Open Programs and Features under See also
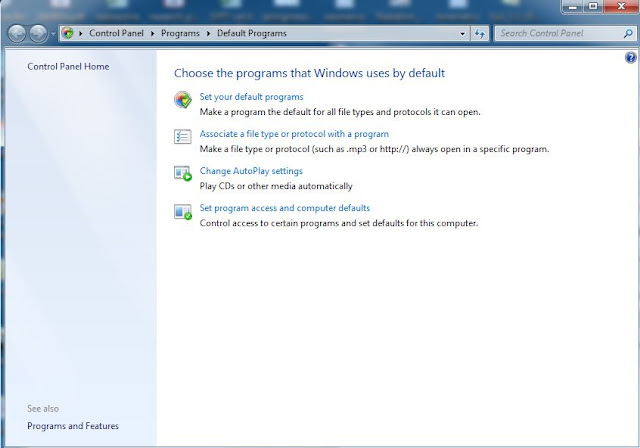 click(73, 426)
